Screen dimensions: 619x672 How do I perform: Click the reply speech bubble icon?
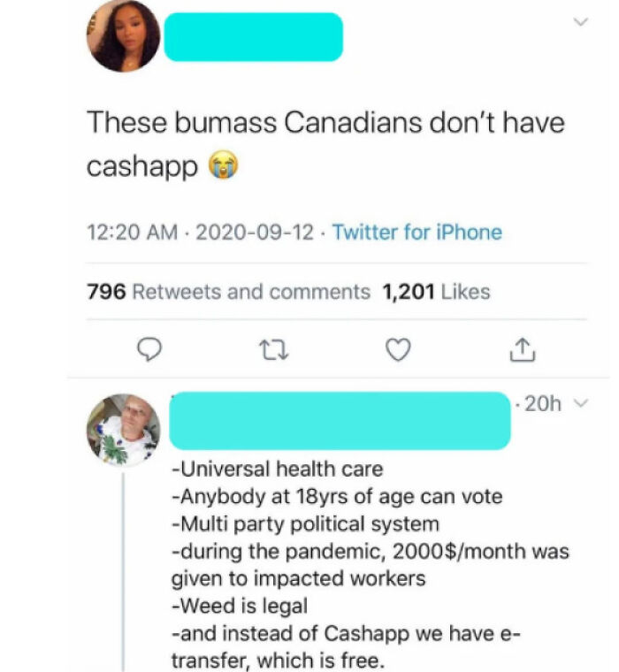[152, 351]
